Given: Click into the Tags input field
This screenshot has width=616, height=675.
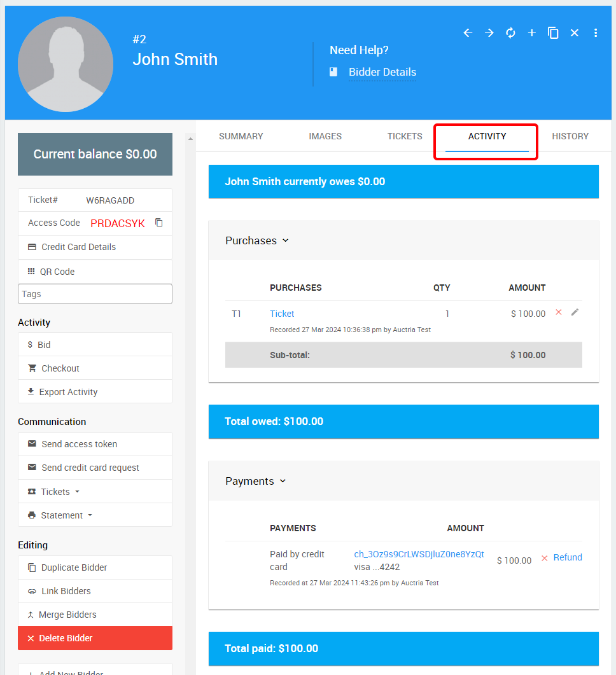Looking at the screenshot, I should [95, 294].
